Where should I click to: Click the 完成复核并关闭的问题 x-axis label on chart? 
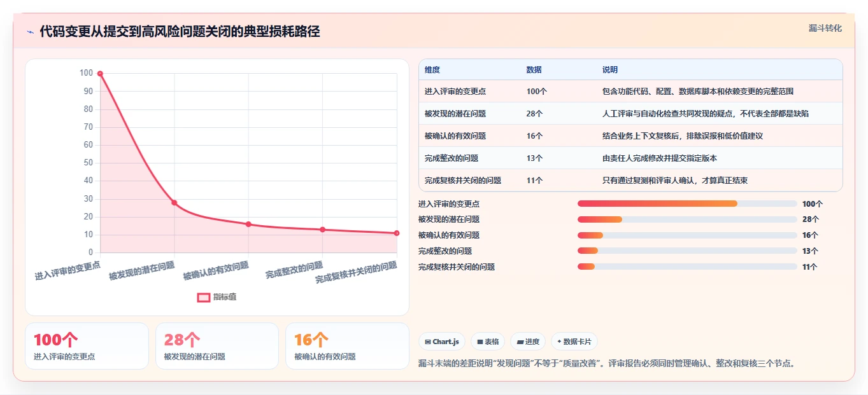[x=357, y=272]
